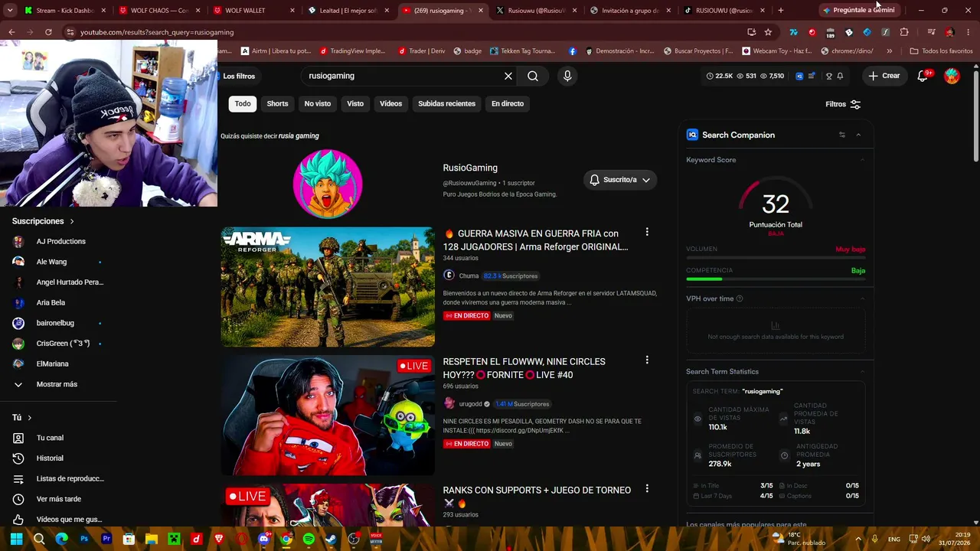The width and height of the screenshot is (980, 551).
Task: Expand Mostrar más subscriptions
Action: [x=57, y=384]
